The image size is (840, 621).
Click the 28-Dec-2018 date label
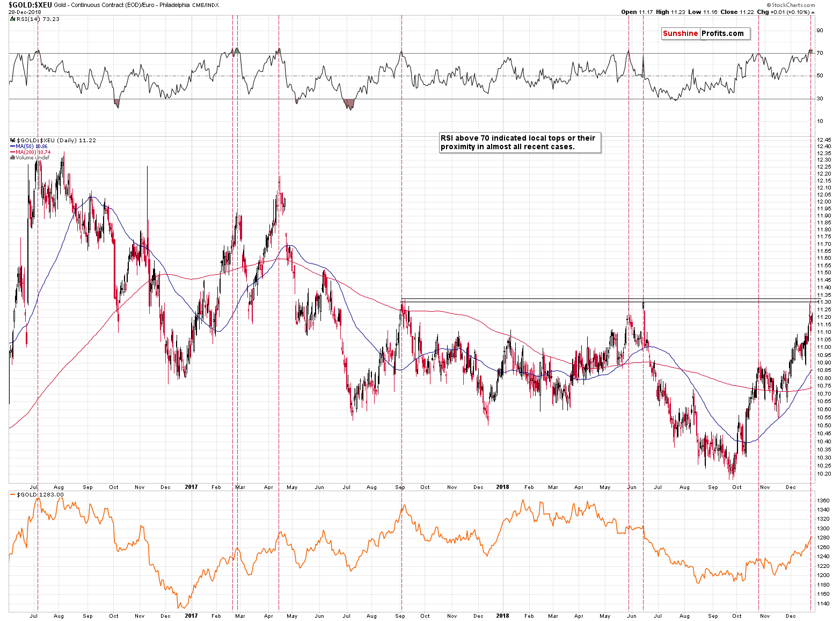tap(24, 12)
